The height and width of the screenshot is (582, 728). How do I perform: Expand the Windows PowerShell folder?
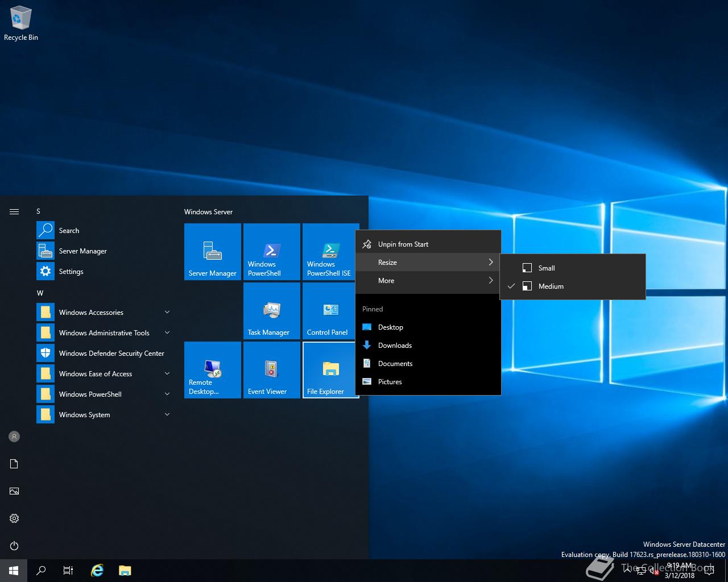coord(105,394)
